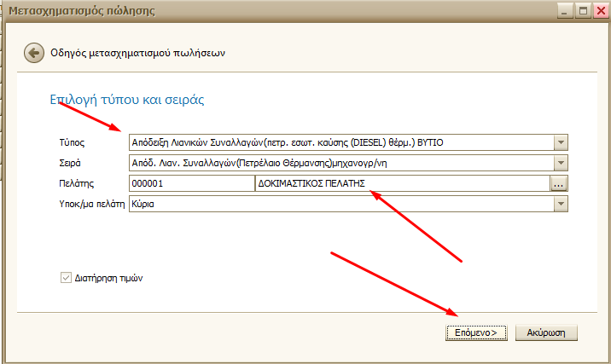Click the Πελάτης field label
Image resolution: width=611 pixels, height=364 pixels.
click(76, 183)
